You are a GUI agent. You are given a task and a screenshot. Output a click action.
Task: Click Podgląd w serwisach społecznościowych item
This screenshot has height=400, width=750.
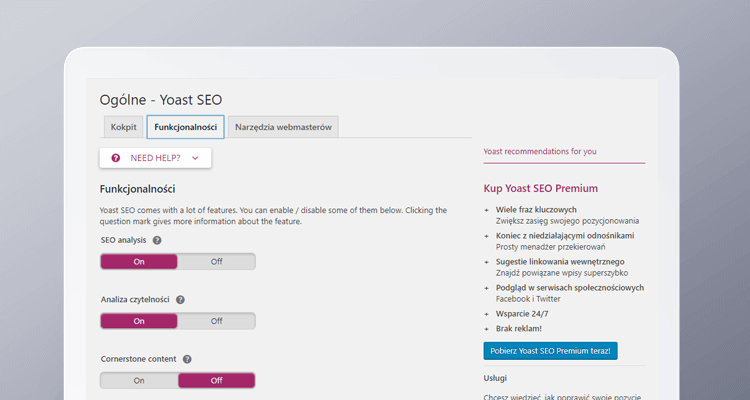(x=570, y=288)
